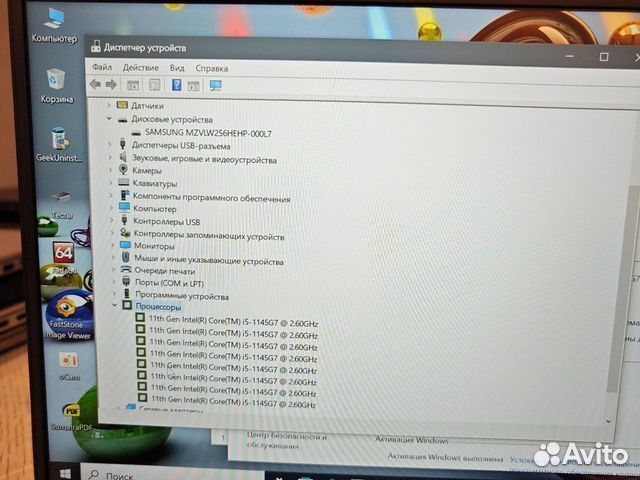Click the Клавиатуры keyboard category icon
640x480 pixels.
pos(124,182)
